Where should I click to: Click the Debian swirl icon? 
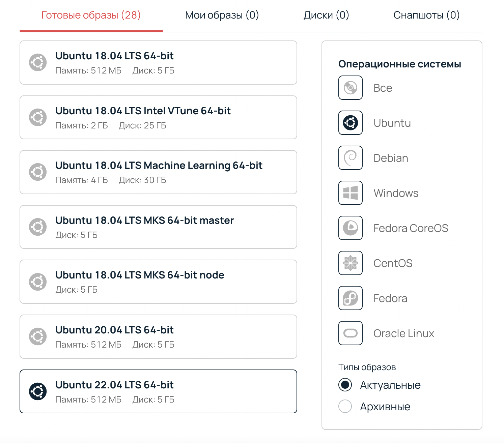point(351,158)
